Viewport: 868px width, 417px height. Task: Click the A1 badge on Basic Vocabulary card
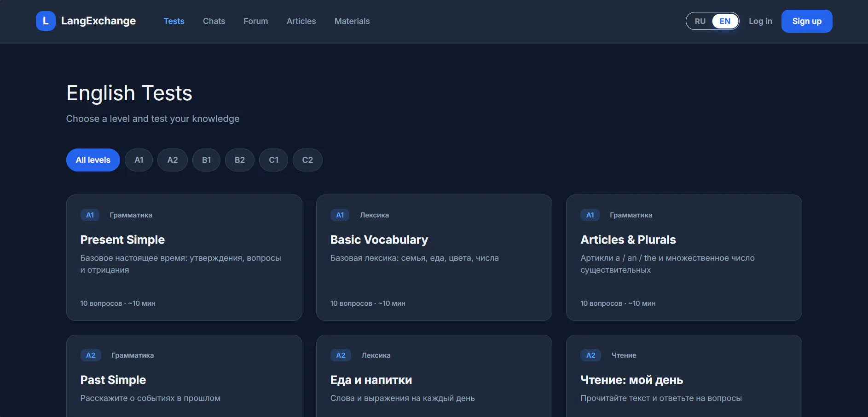pyautogui.click(x=340, y=215)
